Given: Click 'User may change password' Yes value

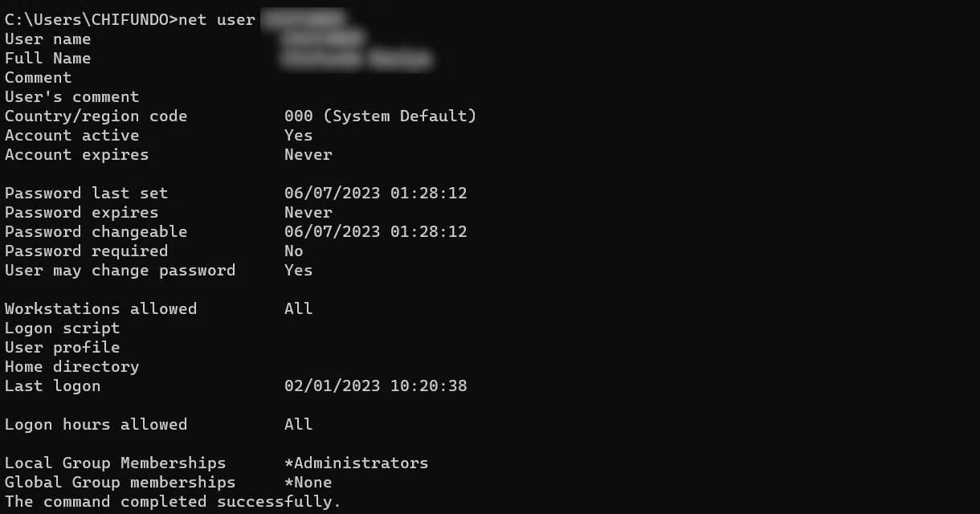Looking at the screenshot, I should coord(299,270).
